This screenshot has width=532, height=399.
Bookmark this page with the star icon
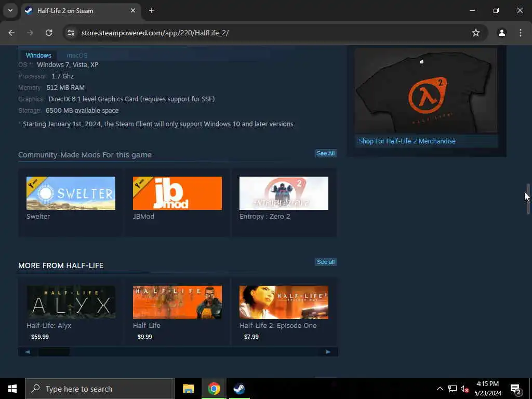coord(476,33)
